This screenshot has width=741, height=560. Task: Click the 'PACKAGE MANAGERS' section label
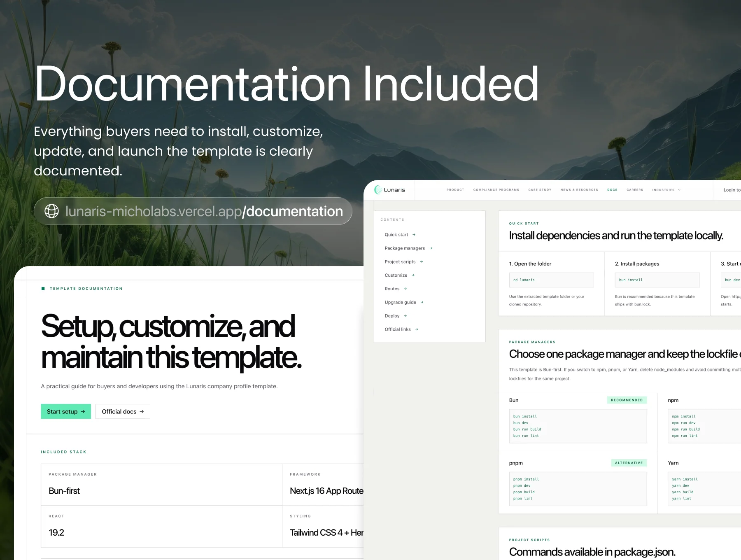[x=532, y=342]
